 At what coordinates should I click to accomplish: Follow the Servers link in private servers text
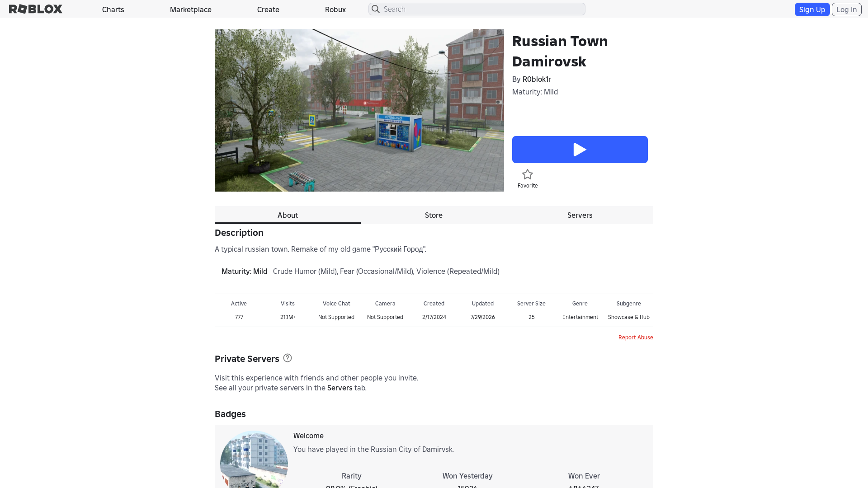[340, 388]
